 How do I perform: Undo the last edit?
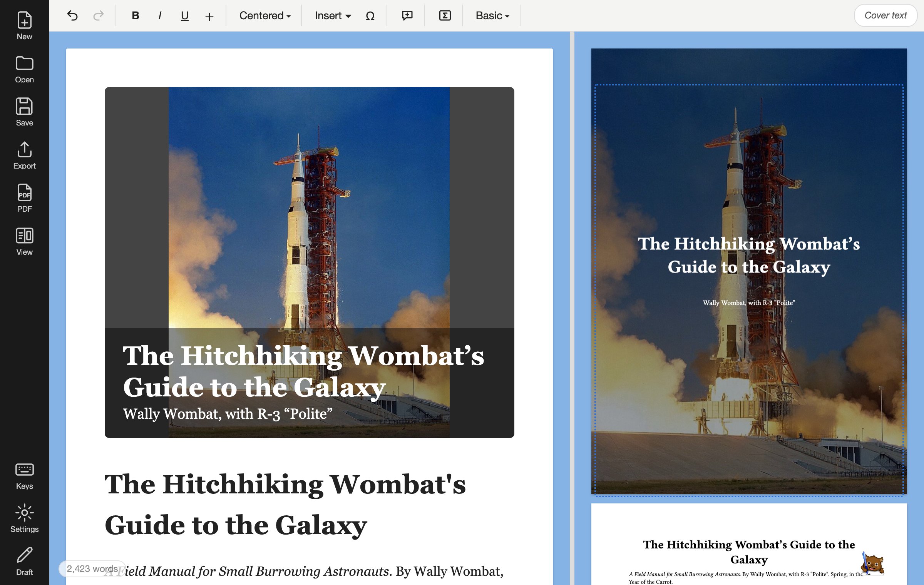click(72, 16)
